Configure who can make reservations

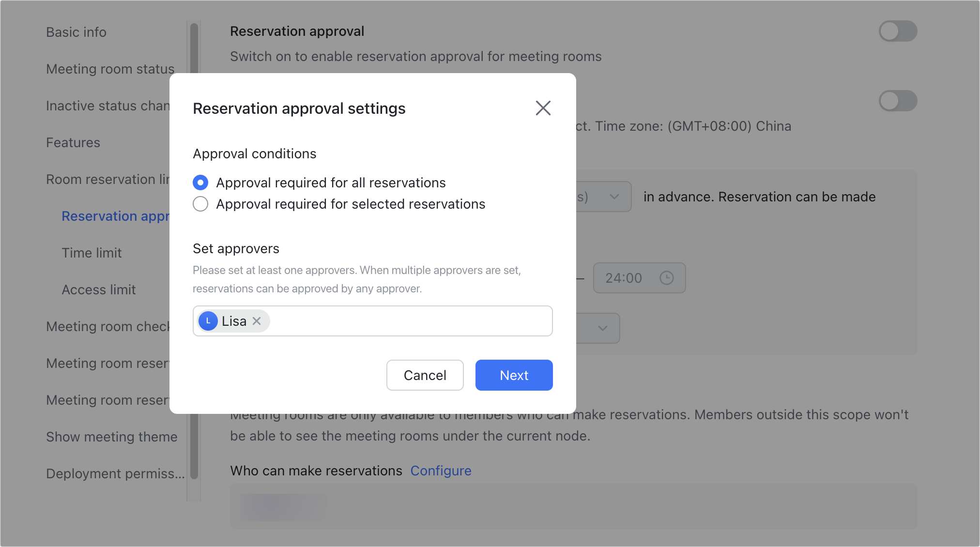click(441, 470)
